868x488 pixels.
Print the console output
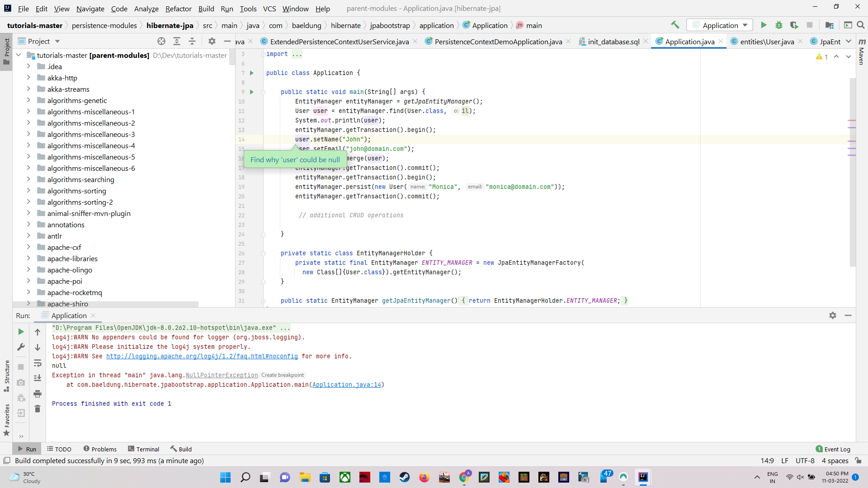38,394
